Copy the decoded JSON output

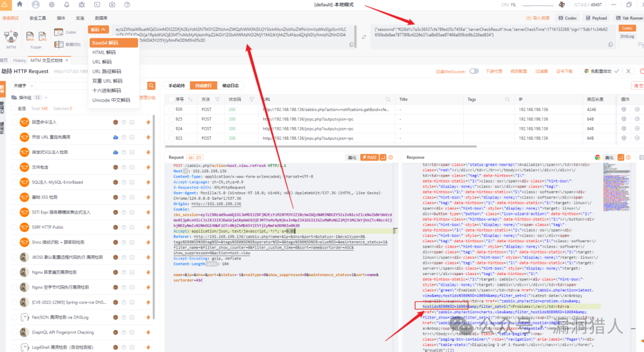click(611, 45)
